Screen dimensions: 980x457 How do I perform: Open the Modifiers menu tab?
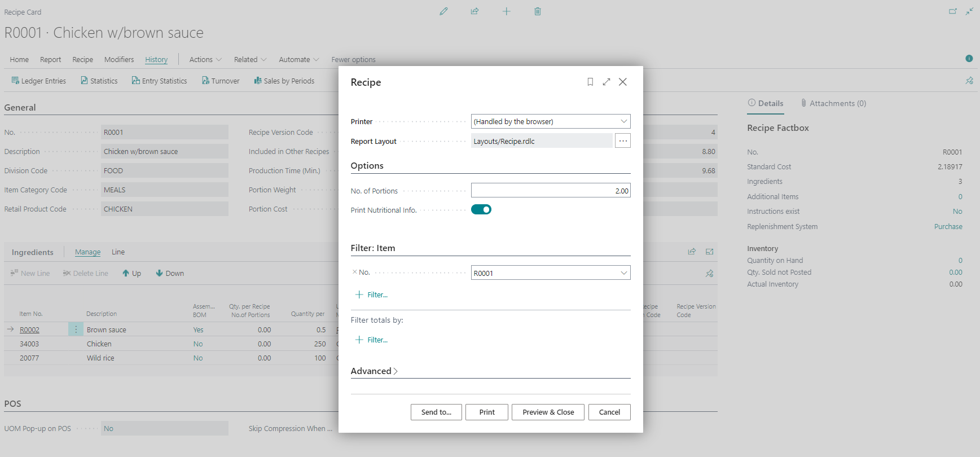(119, 59)
